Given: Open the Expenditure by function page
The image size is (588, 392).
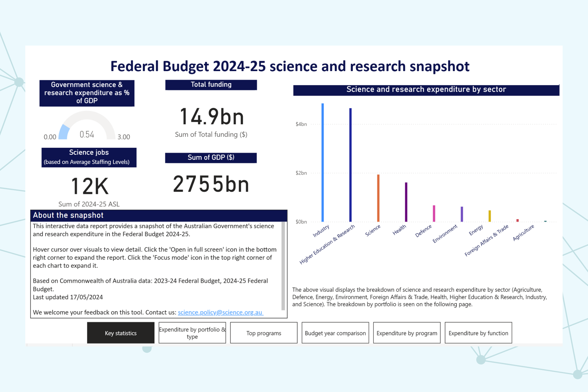Looking at the screenshot, I should (478, 333).
